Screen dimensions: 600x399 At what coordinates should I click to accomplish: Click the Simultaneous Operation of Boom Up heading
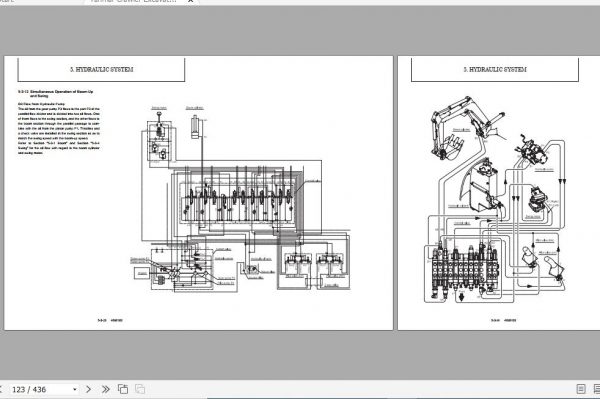tap(56, 94)
